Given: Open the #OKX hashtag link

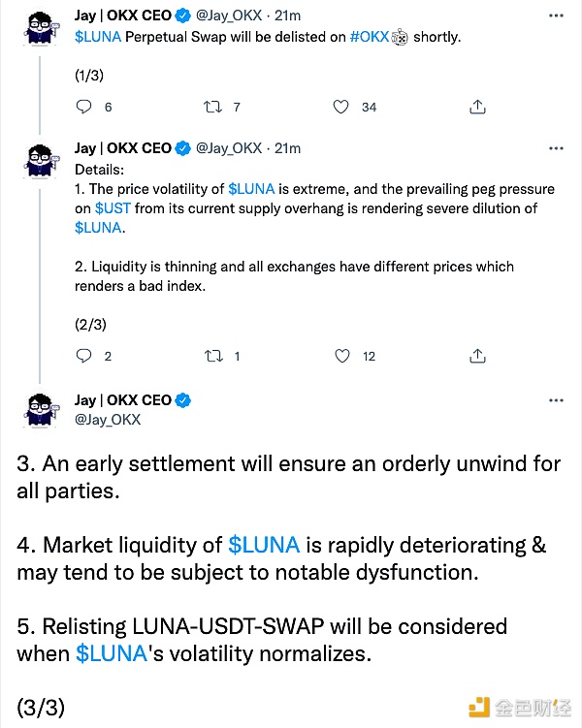Looking at the screenshot, I should coord(370,37).
